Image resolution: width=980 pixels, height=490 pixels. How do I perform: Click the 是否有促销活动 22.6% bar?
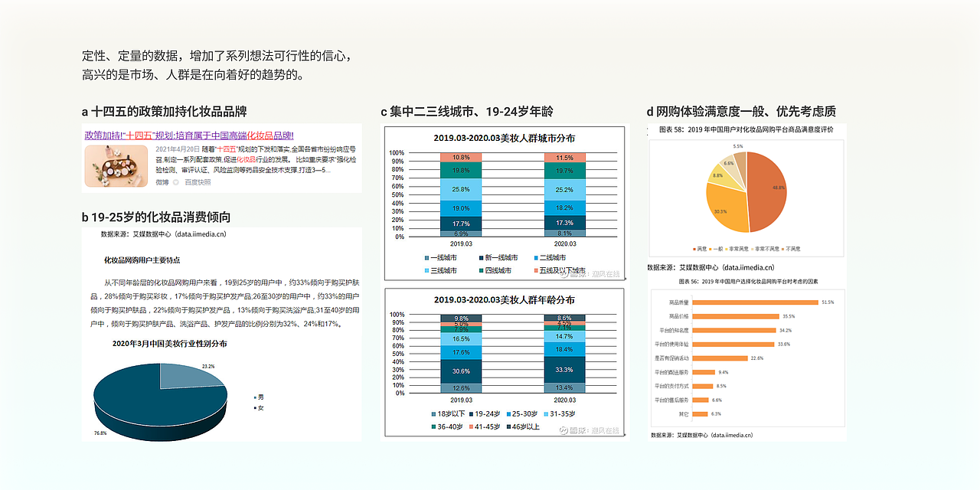point(720,358)
